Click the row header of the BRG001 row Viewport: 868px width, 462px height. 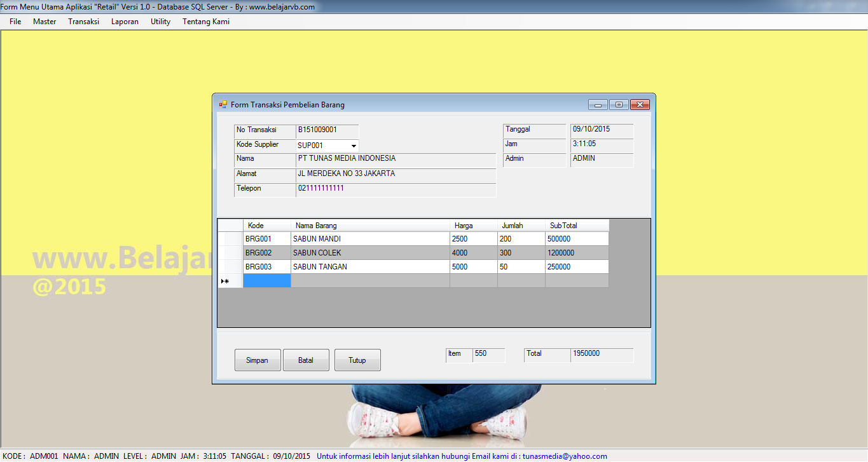pyautogui.click(x=230, y=239)
